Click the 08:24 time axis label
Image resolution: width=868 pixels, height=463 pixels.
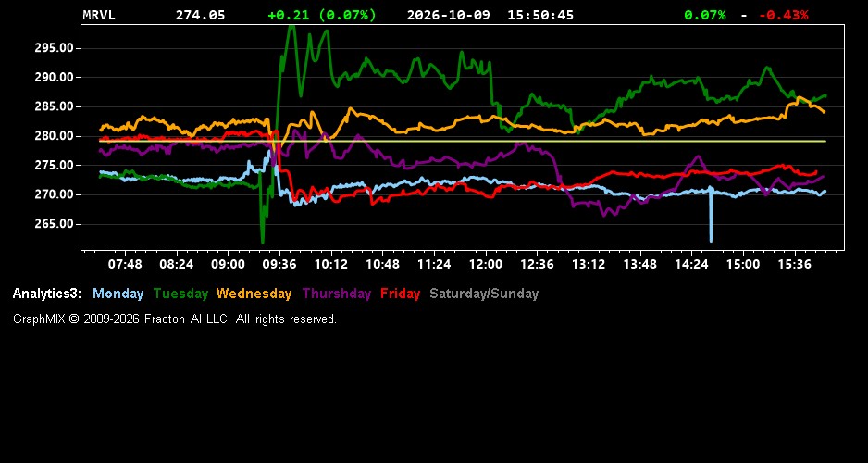[177, 264]
